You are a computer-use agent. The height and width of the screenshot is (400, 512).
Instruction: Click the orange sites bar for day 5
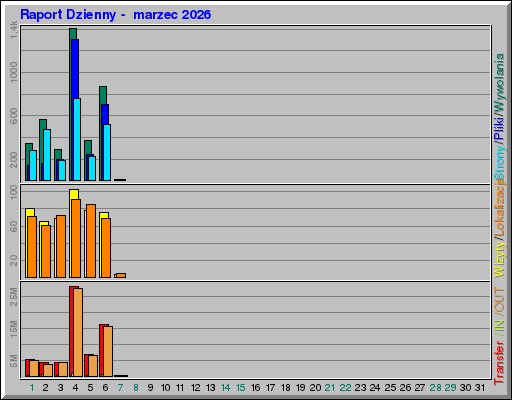[x=91, y=241]
